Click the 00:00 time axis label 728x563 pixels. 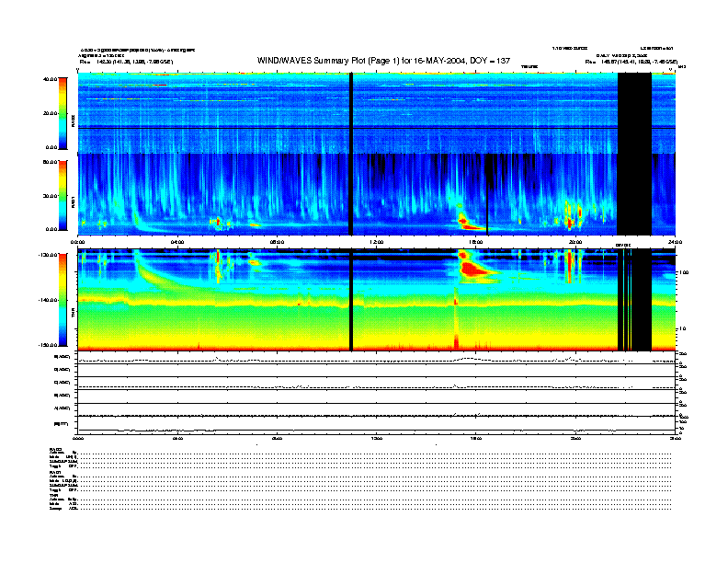[79, 242]
